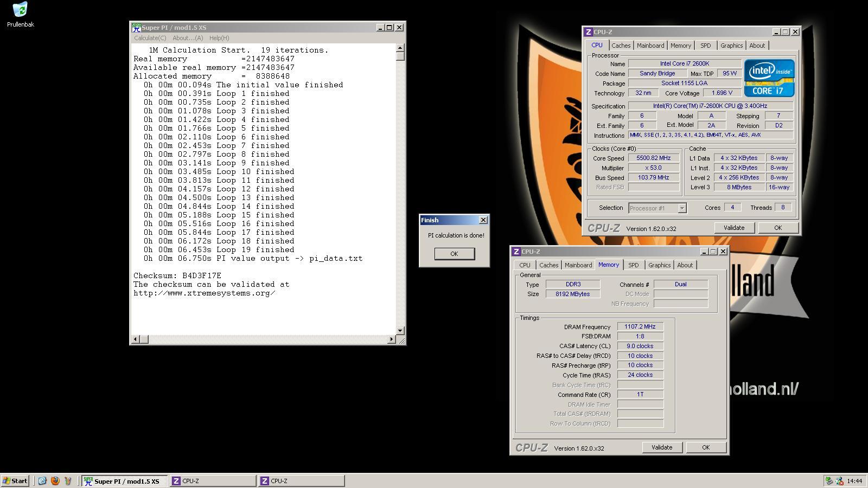Select Memory tab in top CPU-Z window
Image resolution: width=868 pixels, height=488 pixels.
coord(681,46)
